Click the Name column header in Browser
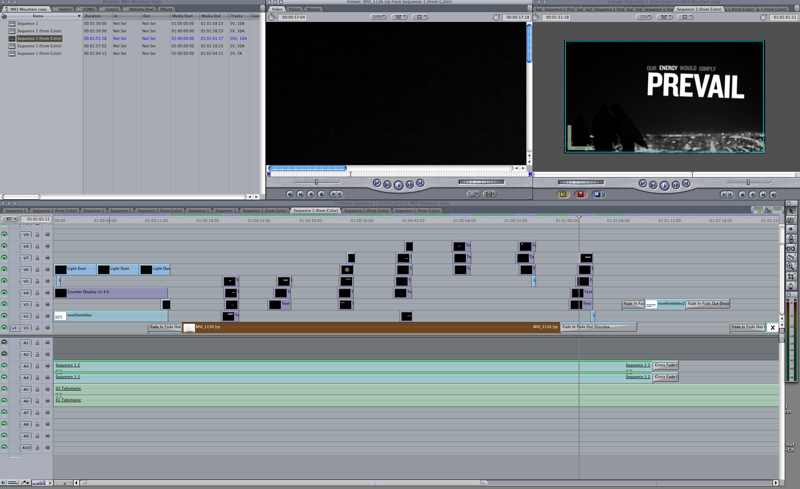Viewport: 800px width, 489px height. (x=38, y=17)
